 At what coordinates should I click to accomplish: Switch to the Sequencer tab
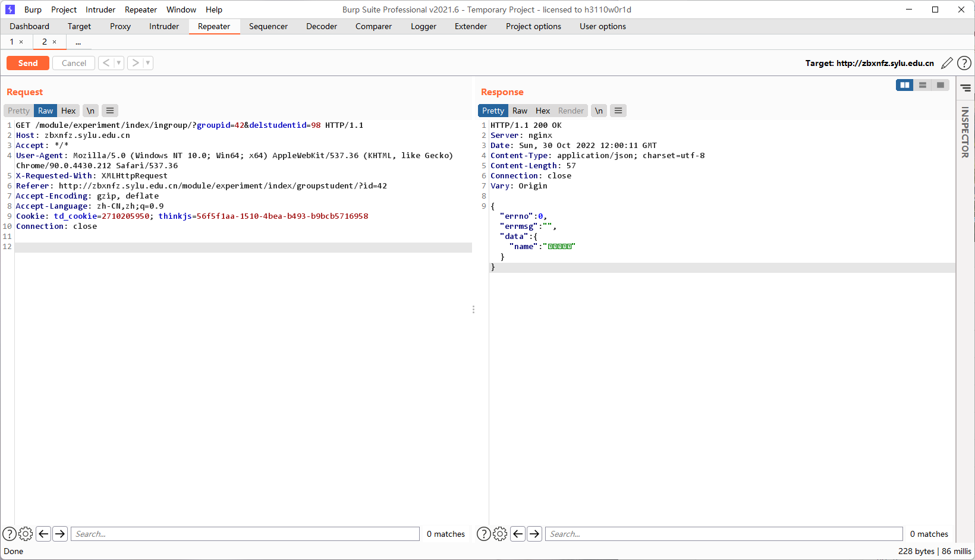[268, 26]
